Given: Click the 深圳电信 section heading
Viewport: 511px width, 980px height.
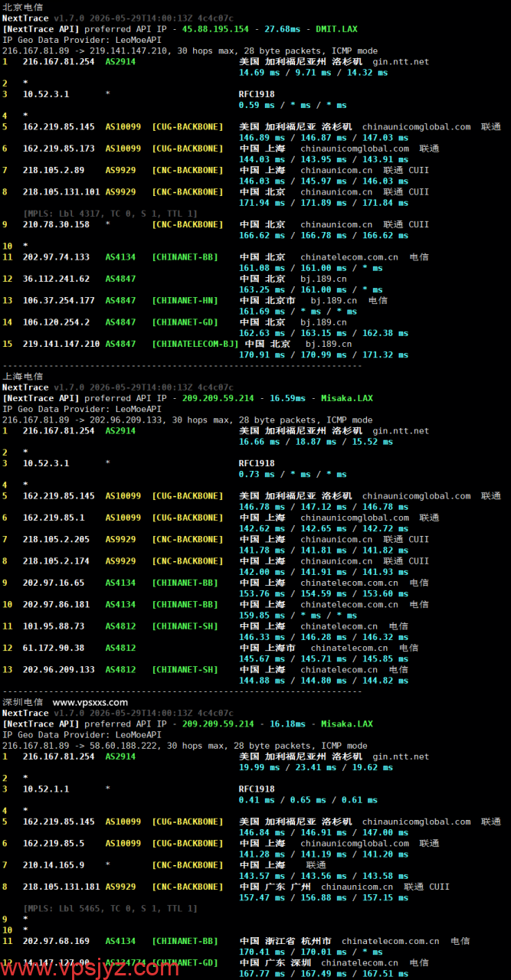Looking at the screenshot, I should 23,702.
